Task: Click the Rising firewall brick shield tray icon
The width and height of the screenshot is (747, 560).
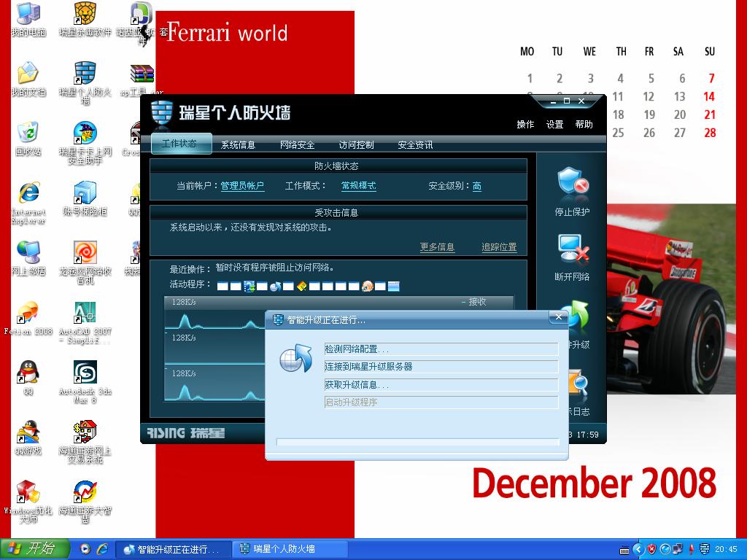Action: (x=705, y=550)
